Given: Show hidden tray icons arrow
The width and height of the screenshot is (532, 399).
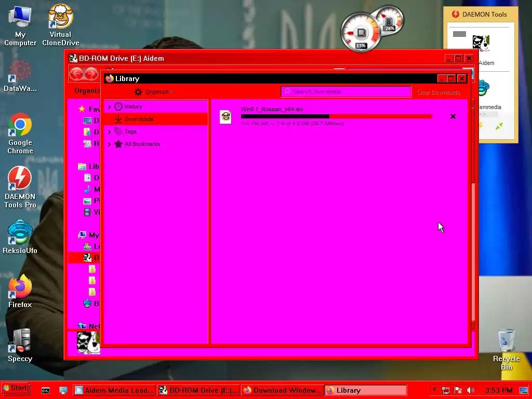Looking at the screenshot, I should pyautogui.click(x=434, y=390).
